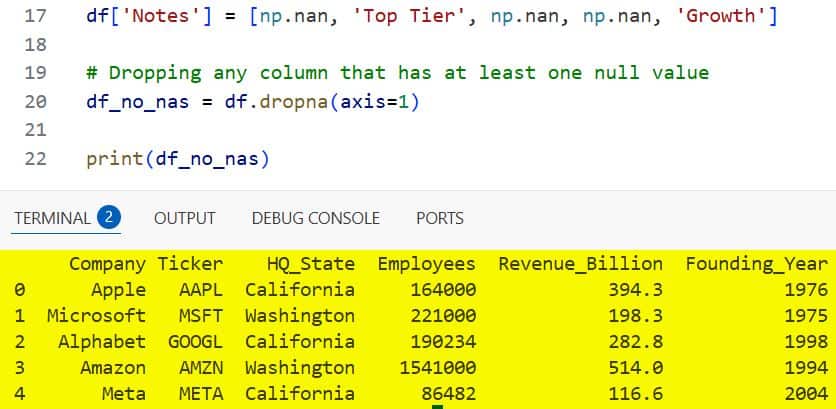The image size is (836, 409).
Task: Click revenue value 282.8
Action: [x=636, y=342]
